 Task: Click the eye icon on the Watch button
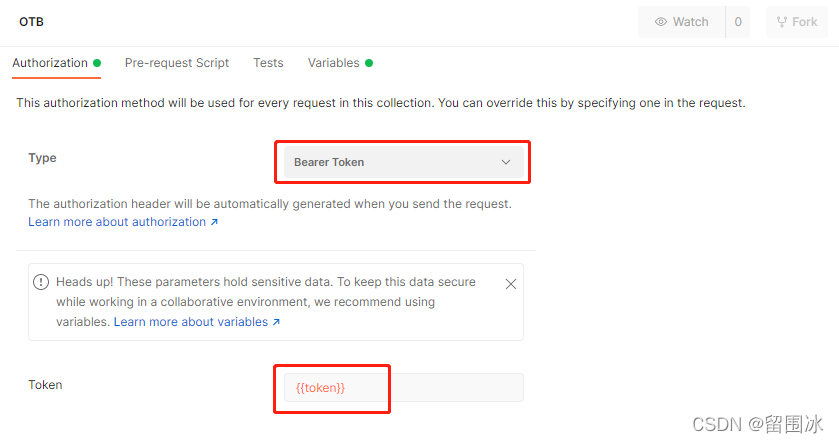point(661,22)
